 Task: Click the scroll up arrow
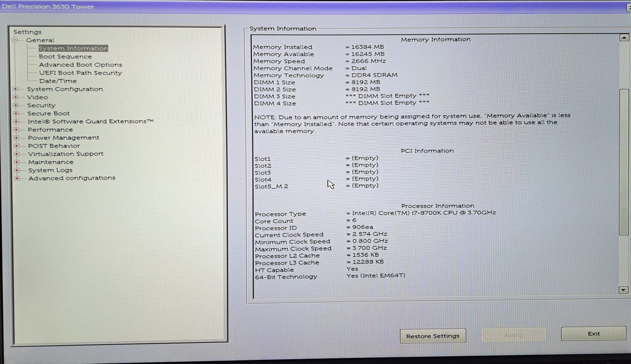pyautogui.click(x=624, y=38)
